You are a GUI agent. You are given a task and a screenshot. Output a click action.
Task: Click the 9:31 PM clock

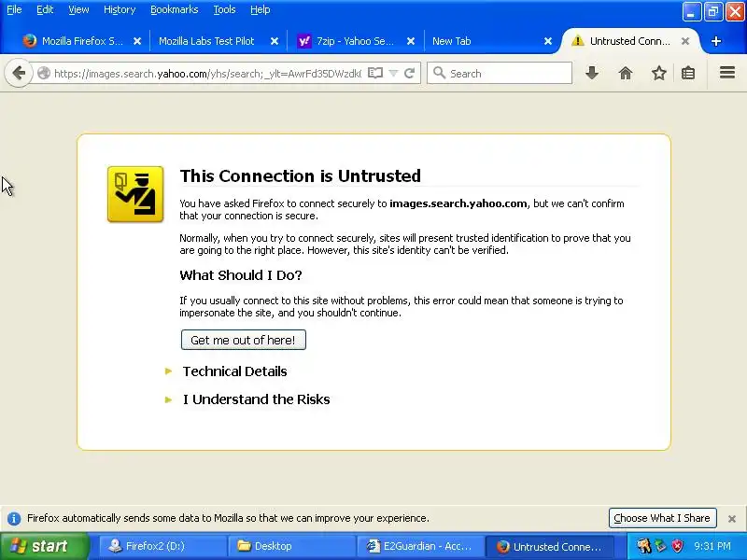click(712, 546)
